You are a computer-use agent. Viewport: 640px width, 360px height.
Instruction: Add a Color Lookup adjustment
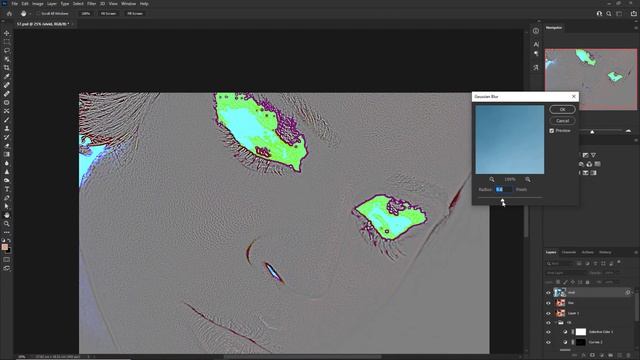(x=598, y=164)
